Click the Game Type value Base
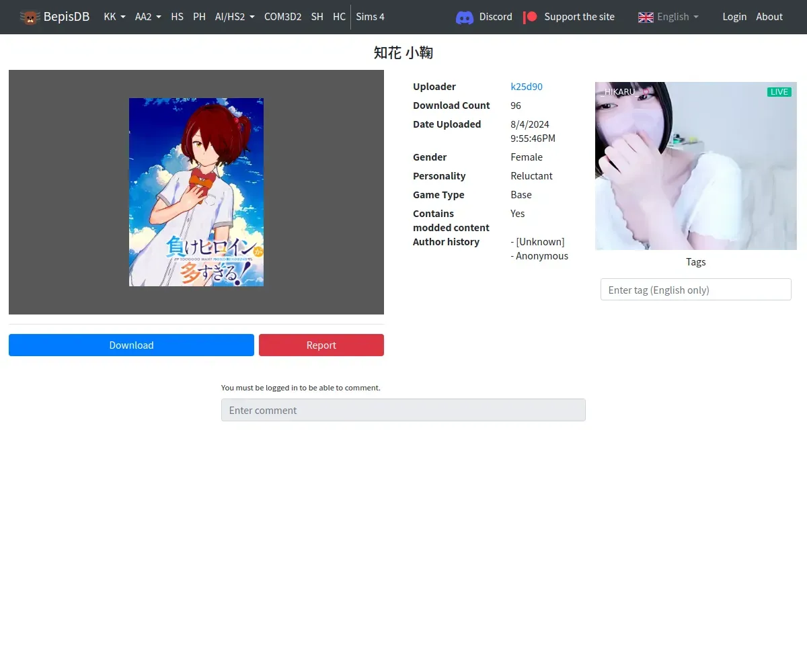The height and width of the screenshot is (672, 807). click(521, 195)
